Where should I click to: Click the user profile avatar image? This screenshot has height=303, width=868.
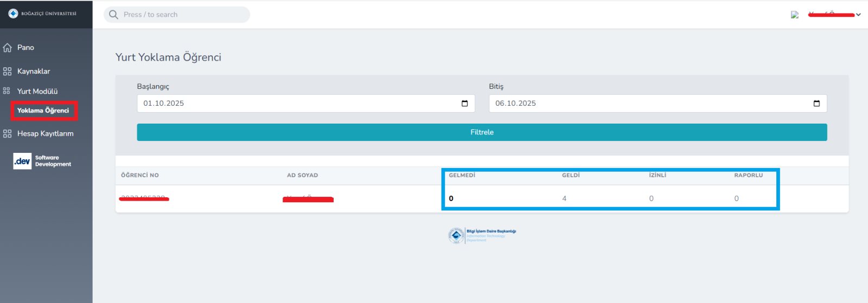[x=795, y=15]
